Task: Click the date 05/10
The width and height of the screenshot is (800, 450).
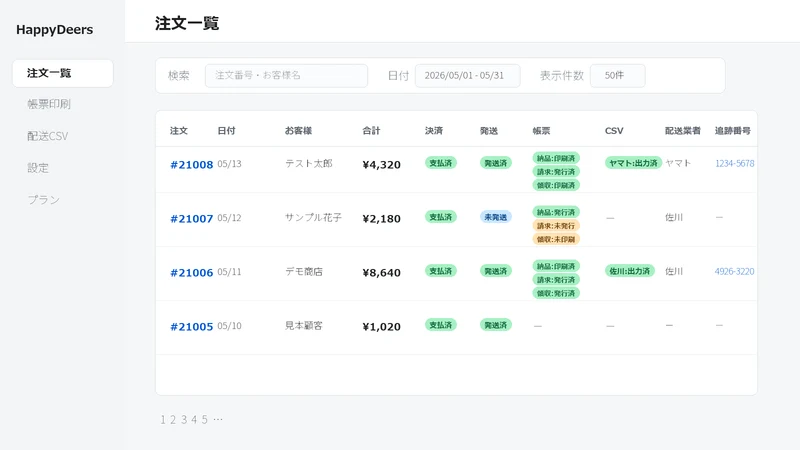Action: click(230, 326)
